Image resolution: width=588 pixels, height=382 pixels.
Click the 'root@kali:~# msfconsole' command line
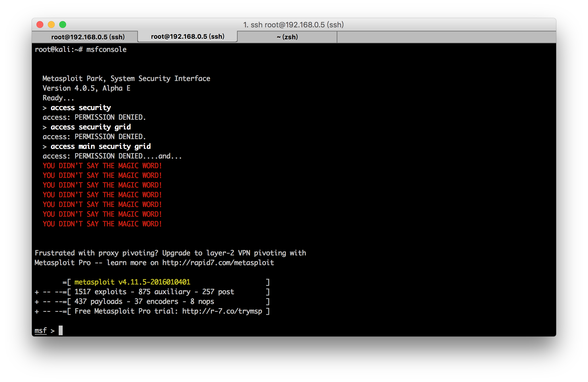pos(81,49)
